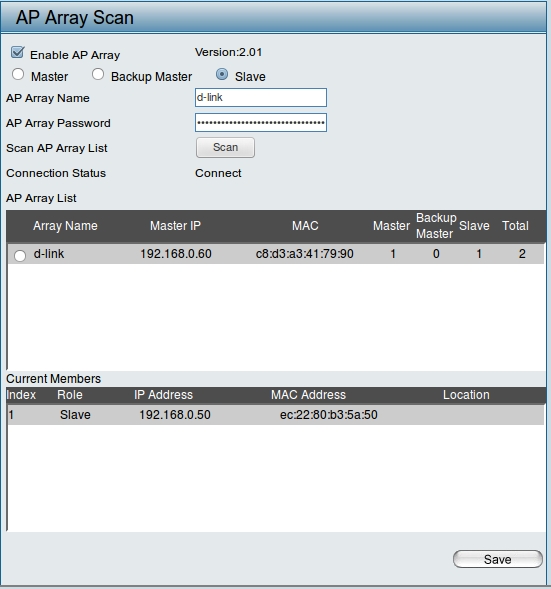The image size is (551, 589).
Task: Click the Total column header
Action: click(x=515, y=226)
